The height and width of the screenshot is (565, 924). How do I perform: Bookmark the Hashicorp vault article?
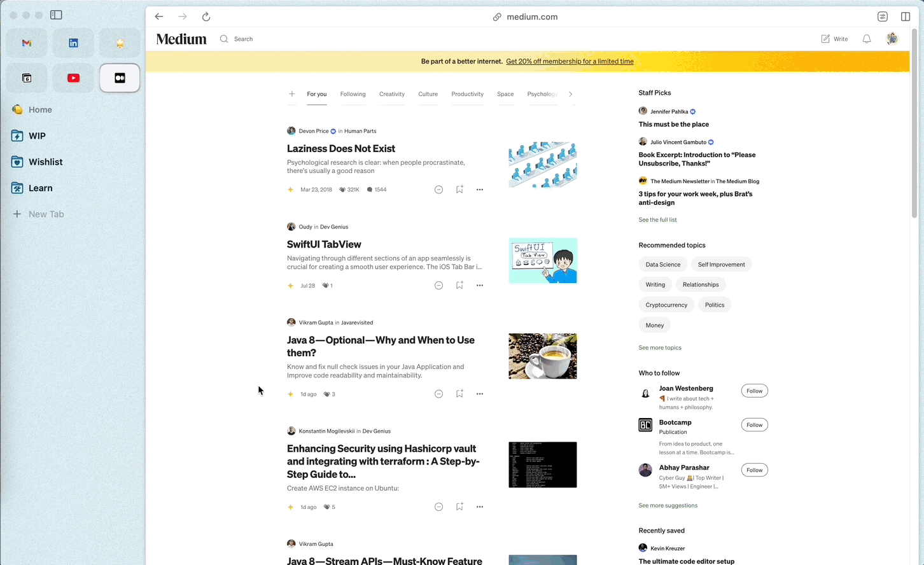[x=459, y=507]
